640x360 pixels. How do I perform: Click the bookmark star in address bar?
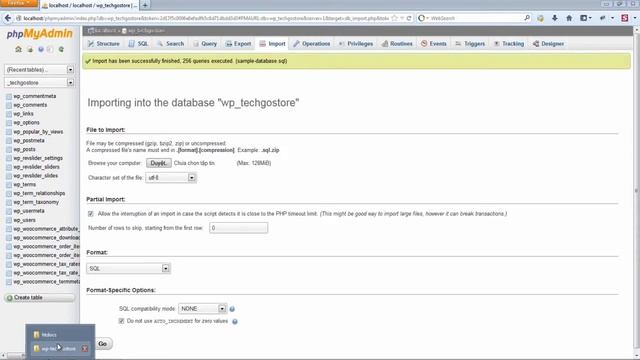pyautogui.click(x=394, y=18)
